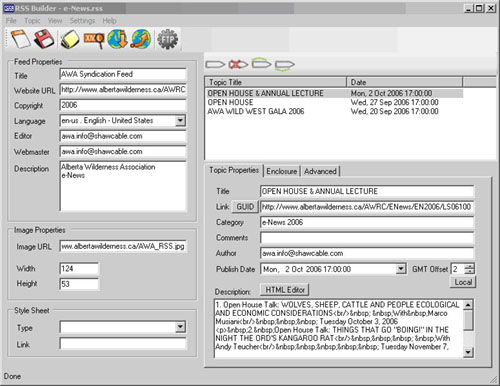Image resolution: width=500 pixels, height=386 pixels.
Task: Switch to the Enclosure tab
Action: coord(282,171)
